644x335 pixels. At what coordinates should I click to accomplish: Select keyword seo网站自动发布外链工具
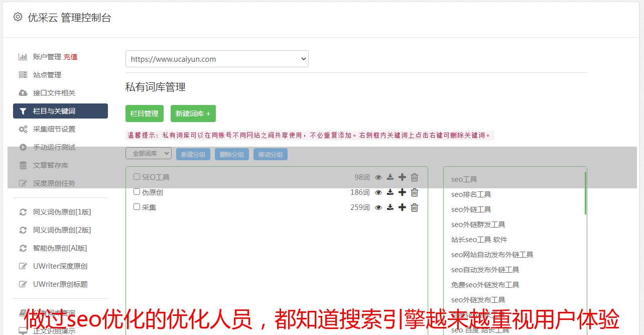click(492, 255)
